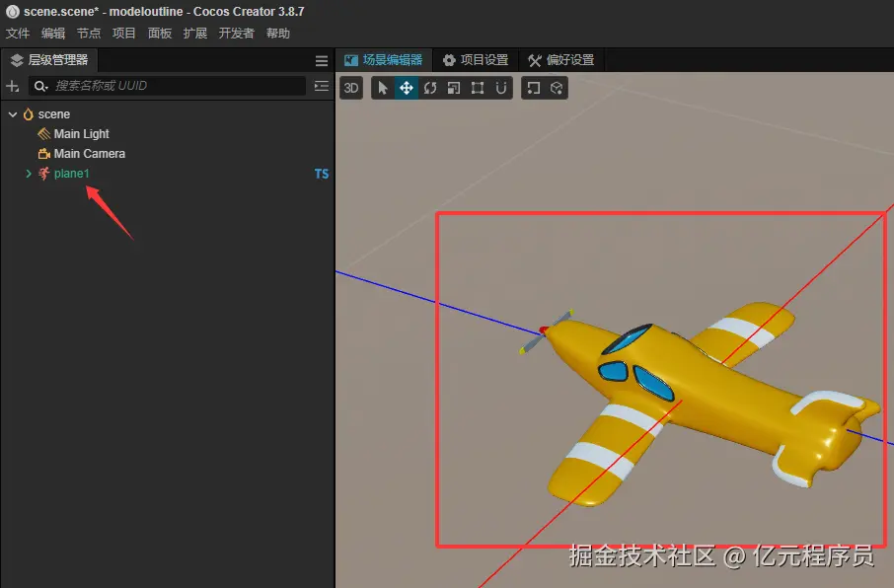Open the 节点 menu
The width and height of the screenshot is (894, 588).
(x=89, y=34)
